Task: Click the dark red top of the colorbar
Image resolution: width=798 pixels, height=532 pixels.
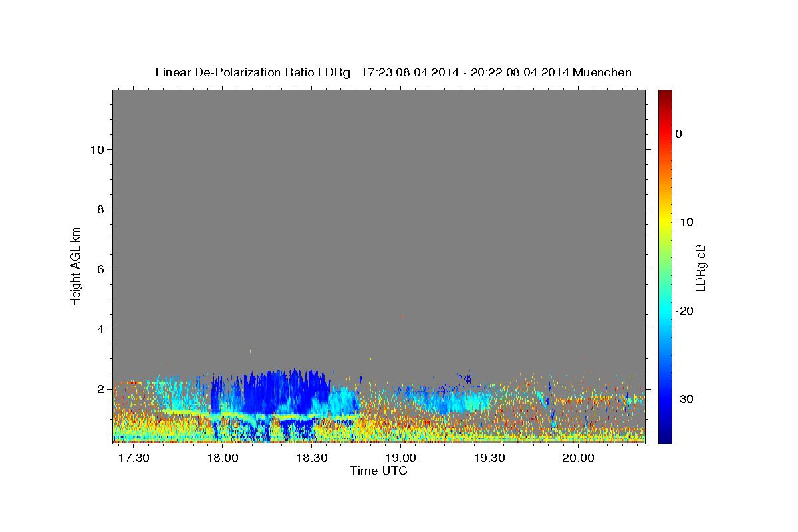Action: (x=665, y=94)
